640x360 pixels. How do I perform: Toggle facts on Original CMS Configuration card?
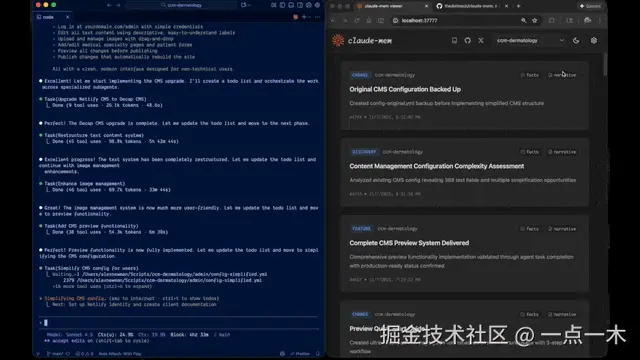(529, 75)
